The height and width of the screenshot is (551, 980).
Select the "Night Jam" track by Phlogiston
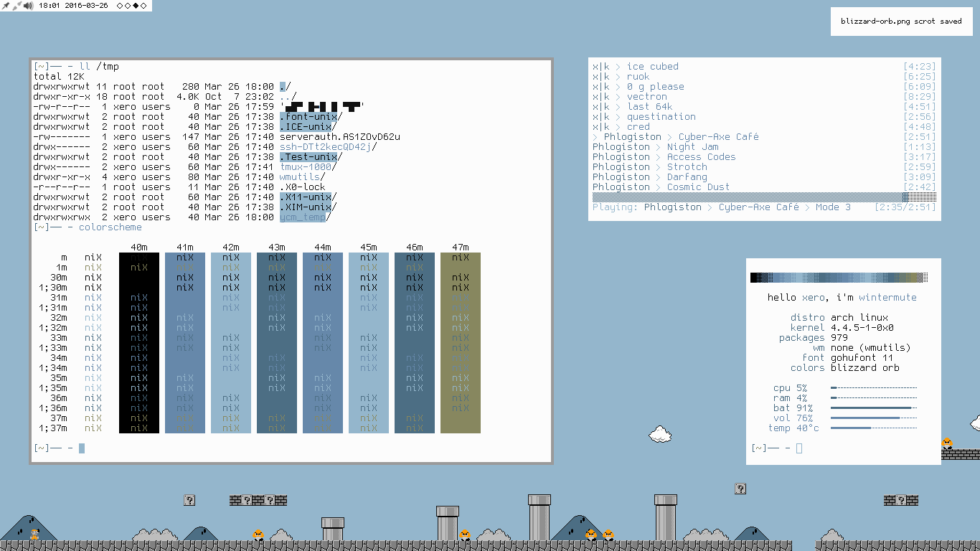tap(692, 147)
